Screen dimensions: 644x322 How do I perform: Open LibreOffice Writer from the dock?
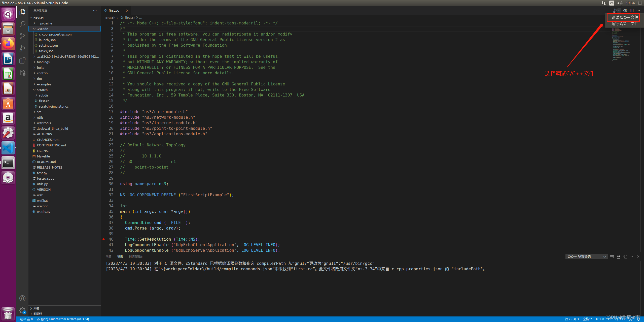[8, 59]
